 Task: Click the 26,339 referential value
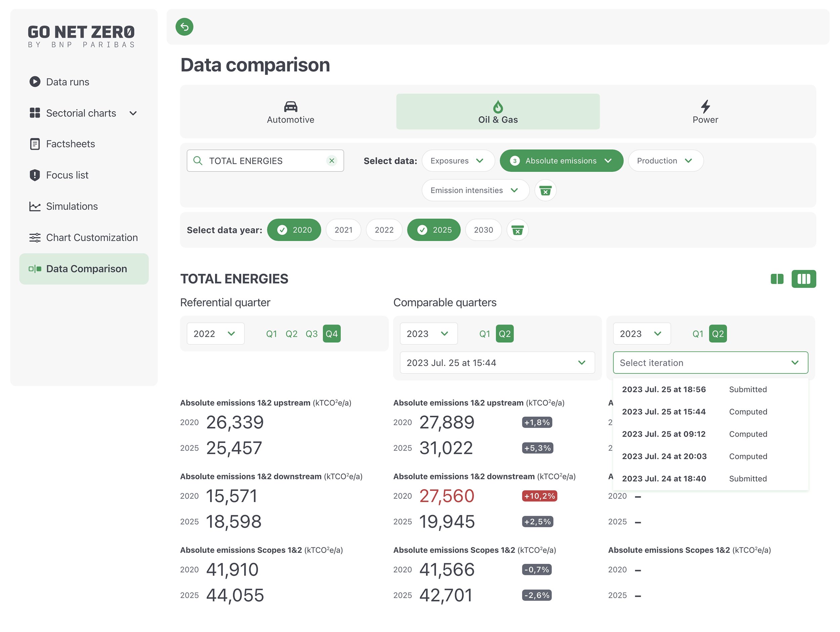[235, 422]
